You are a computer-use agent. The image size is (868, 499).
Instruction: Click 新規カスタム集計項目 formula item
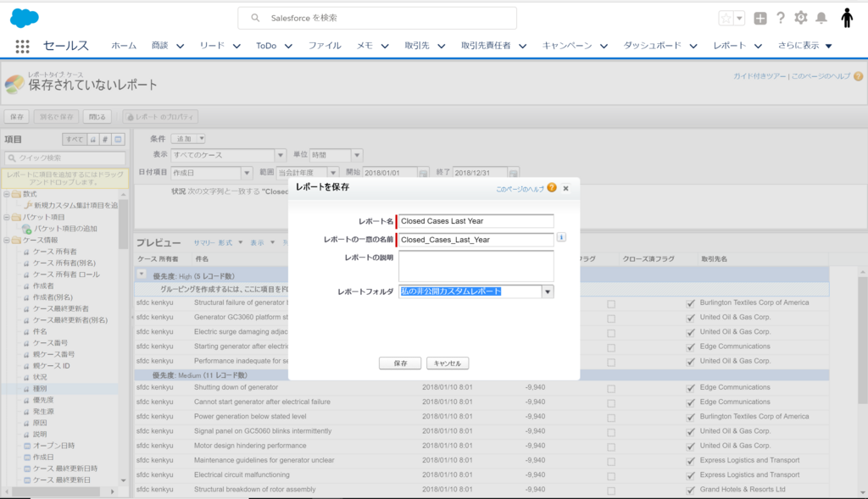click(x=75, y=205)
